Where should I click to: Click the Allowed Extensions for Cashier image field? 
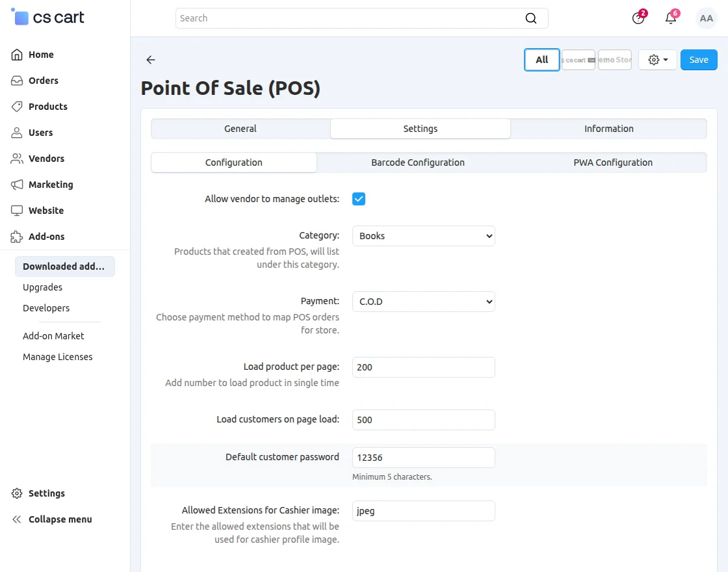423,511
